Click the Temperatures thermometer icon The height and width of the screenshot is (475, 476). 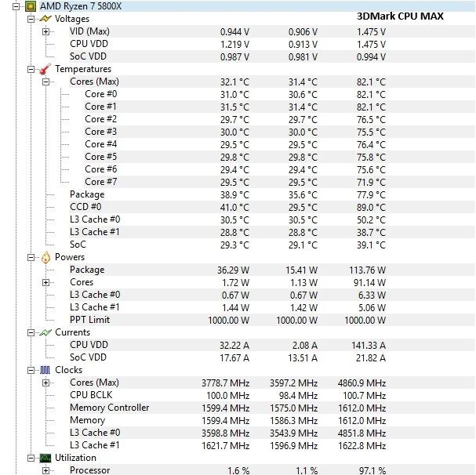coord(45,69)
